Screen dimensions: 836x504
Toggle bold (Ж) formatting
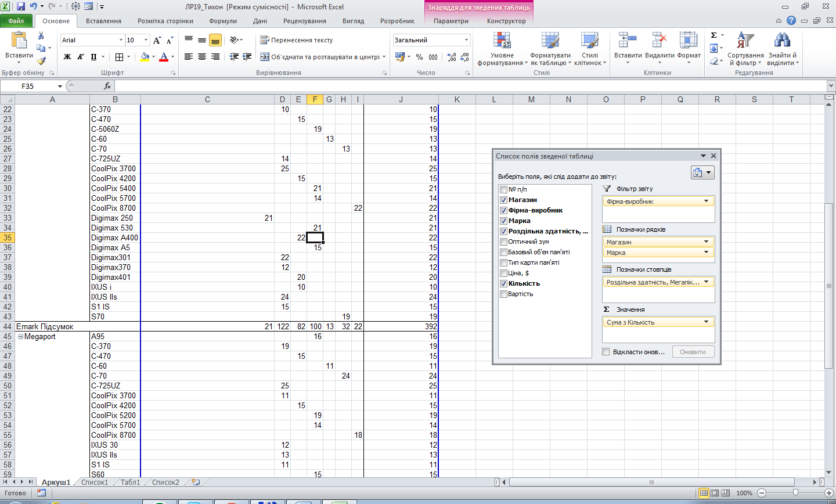pyautogui.click(x=67, y=57)
